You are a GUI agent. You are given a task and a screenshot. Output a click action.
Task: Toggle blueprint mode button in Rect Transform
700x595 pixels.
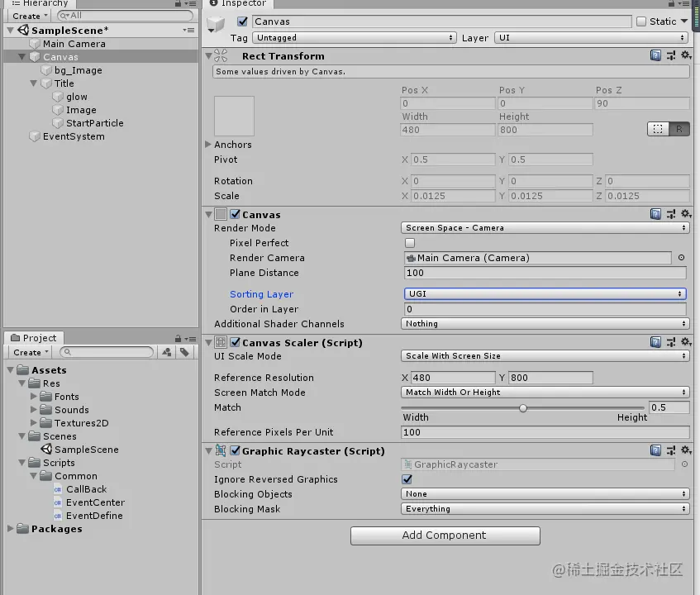[x=658, y=129]
